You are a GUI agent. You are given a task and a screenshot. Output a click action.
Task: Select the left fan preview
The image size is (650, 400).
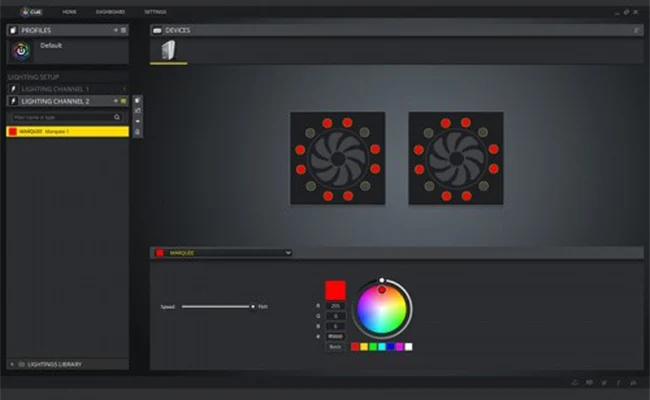click(338, 158)
